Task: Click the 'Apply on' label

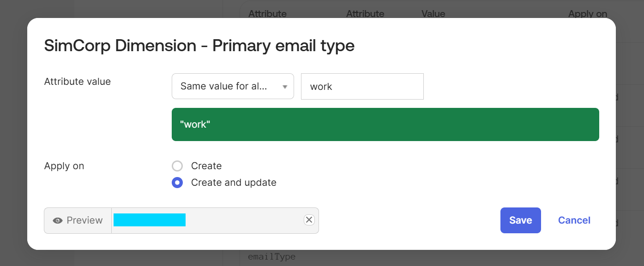Action: tap(64, 166)
